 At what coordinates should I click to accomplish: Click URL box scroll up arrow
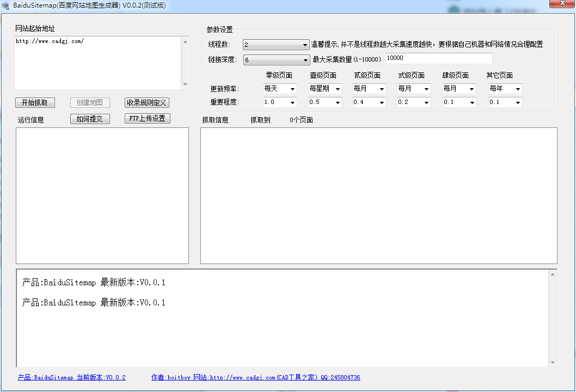[x=186, y=42]
